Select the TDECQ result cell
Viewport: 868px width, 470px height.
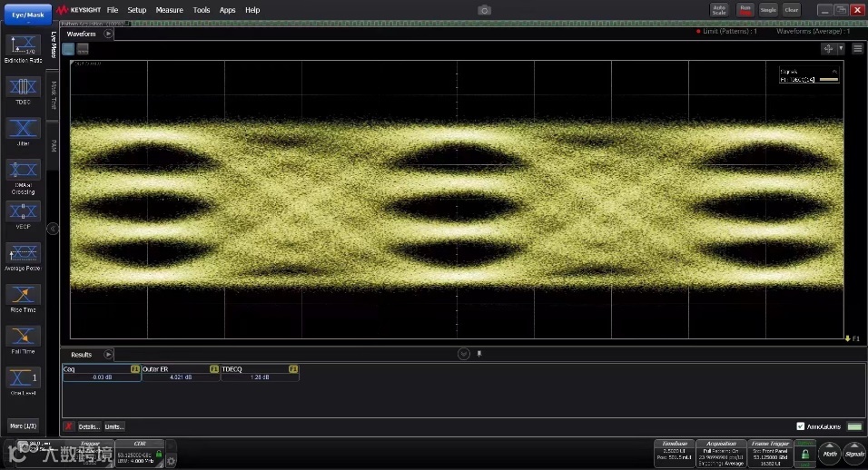pyautogui.click(x=261, y=373)
